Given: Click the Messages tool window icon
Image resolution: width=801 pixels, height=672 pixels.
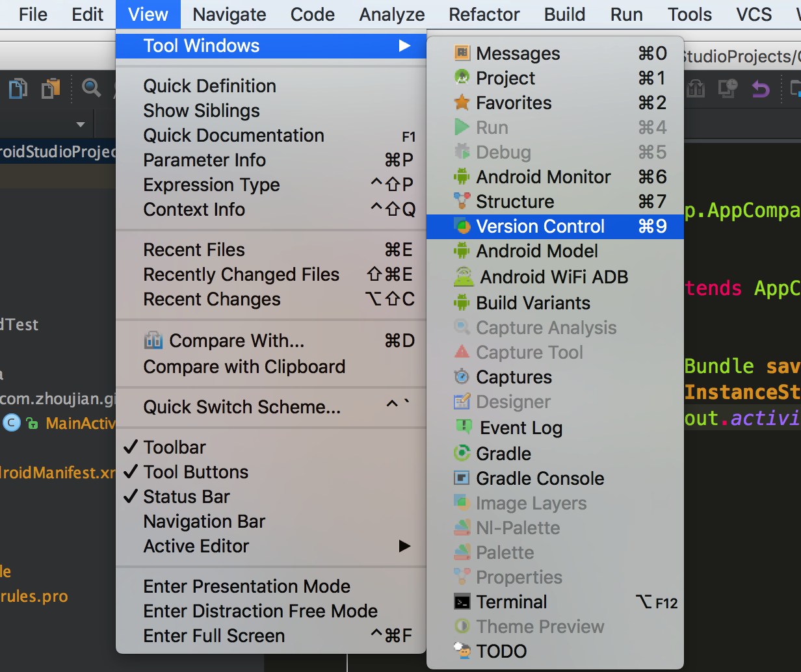Looking at the screenshot, I should (462, 53).
